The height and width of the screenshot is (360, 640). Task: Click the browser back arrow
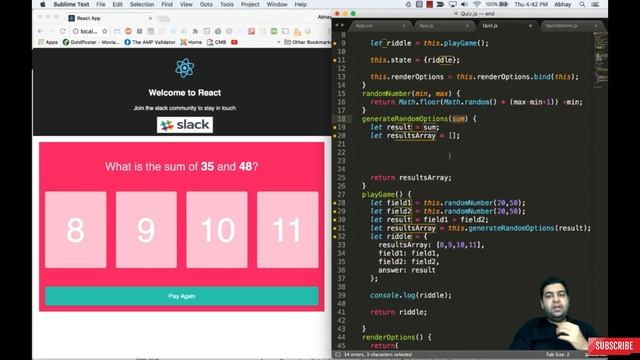coord(40,31)
